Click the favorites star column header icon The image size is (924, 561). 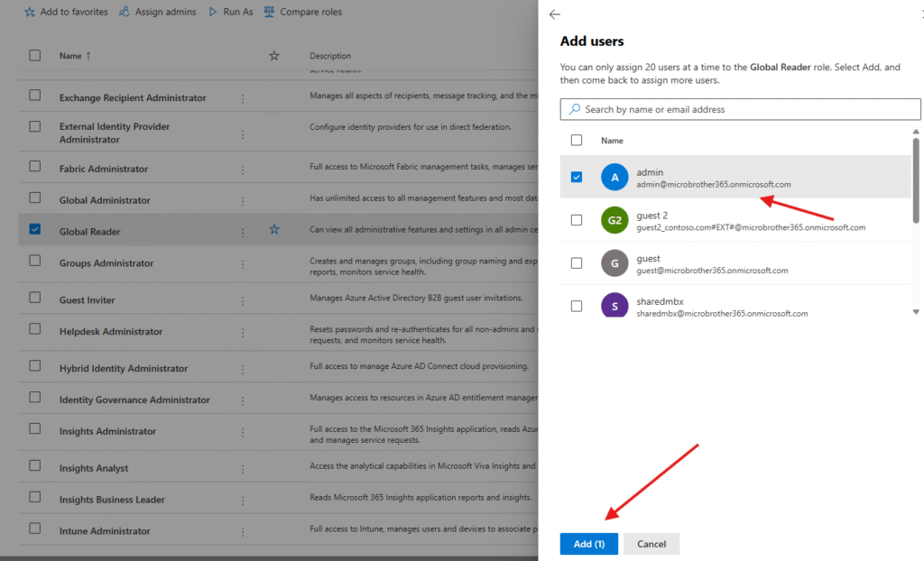pos(274,56)
